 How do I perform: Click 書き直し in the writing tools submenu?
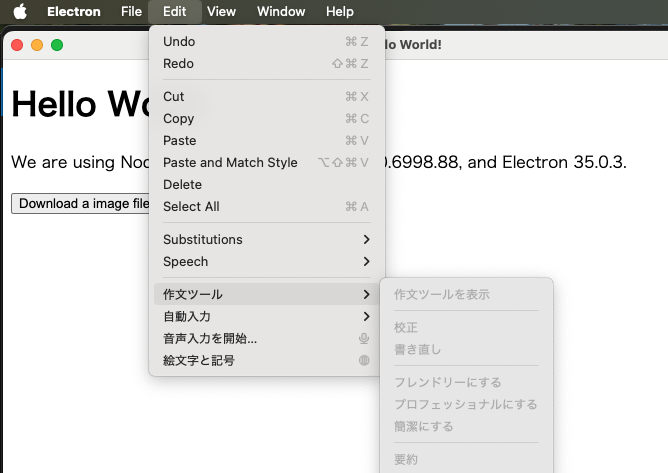click(x=466, y=349)
